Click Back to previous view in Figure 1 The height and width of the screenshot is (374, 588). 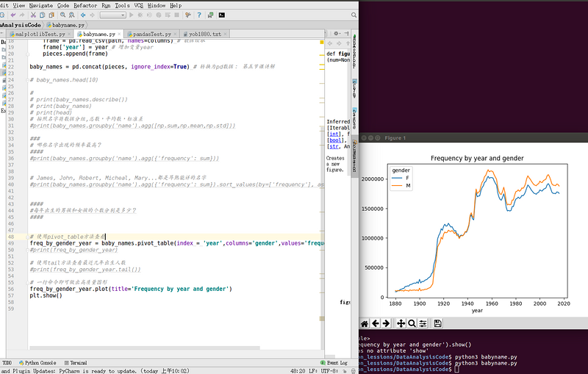(376, 323)
